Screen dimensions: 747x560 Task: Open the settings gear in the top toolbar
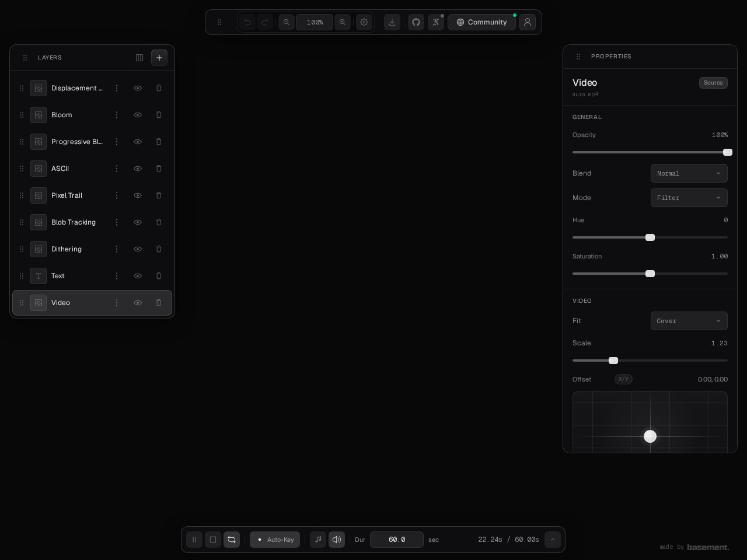coord(364,22)
